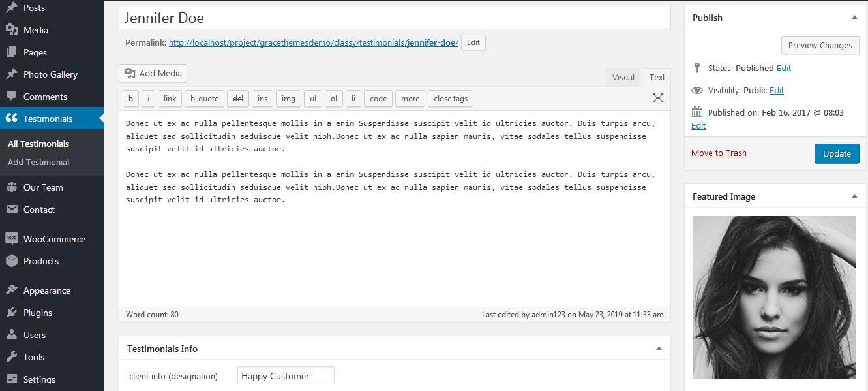Click the Media icon in sidebar
This screenshot has width=868, height=391.
pos(12,30)
